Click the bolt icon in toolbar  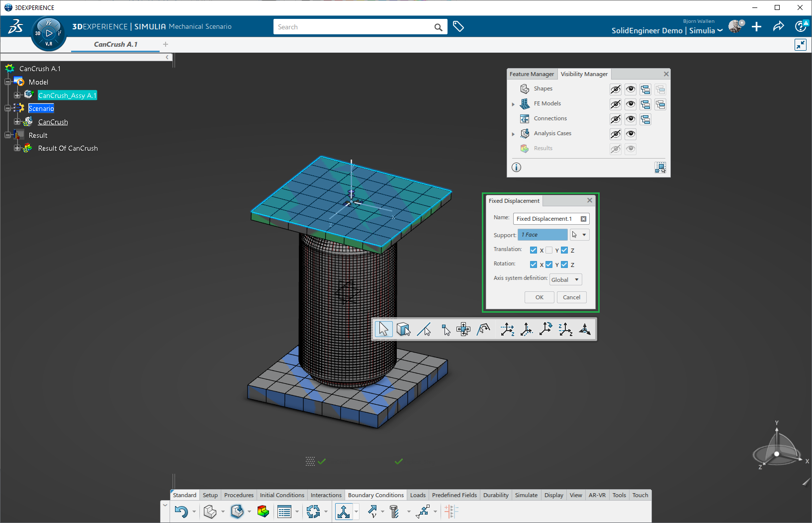tap(394, 512)
